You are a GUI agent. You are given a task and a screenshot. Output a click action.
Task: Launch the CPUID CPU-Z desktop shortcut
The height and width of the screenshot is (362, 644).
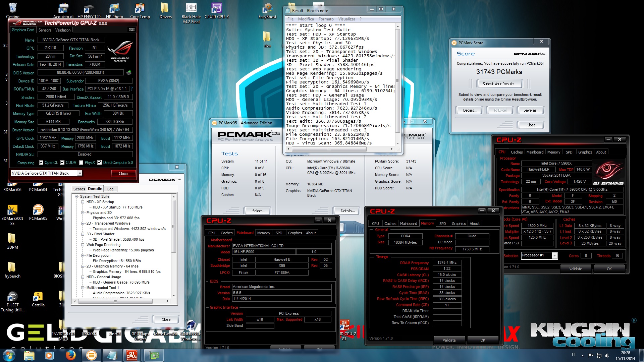click(217, 10)
